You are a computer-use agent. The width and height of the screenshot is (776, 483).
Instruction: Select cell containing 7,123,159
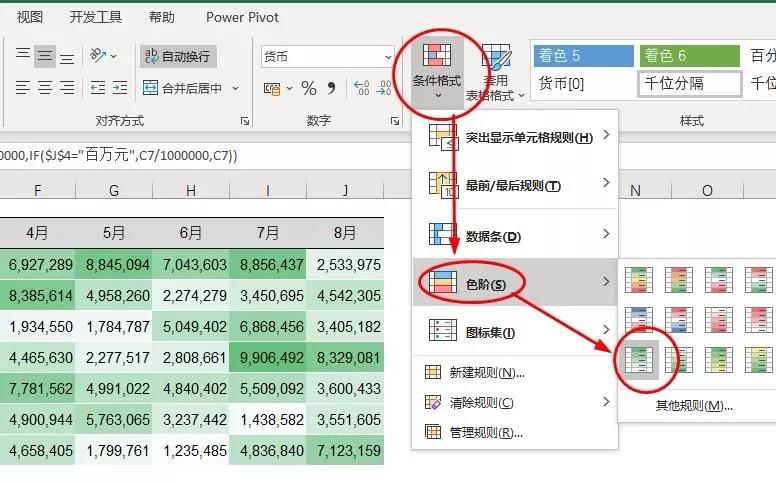click(x=345, y=450)
